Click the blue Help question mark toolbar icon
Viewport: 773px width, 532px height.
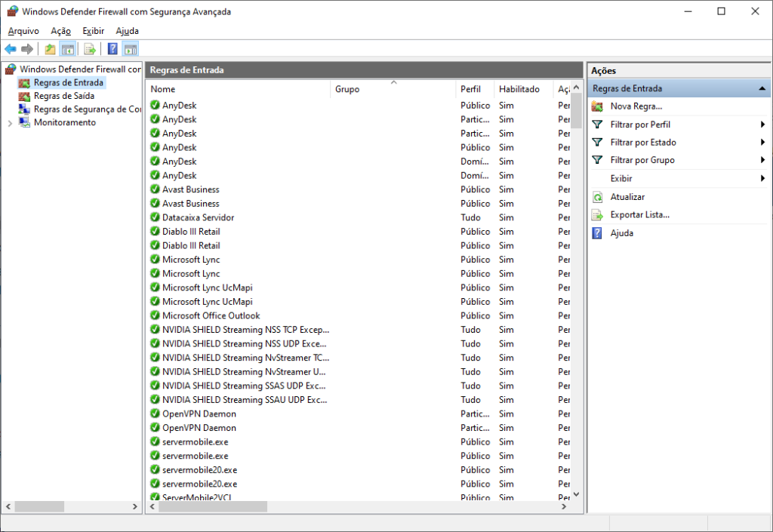(x=112, y=49)
